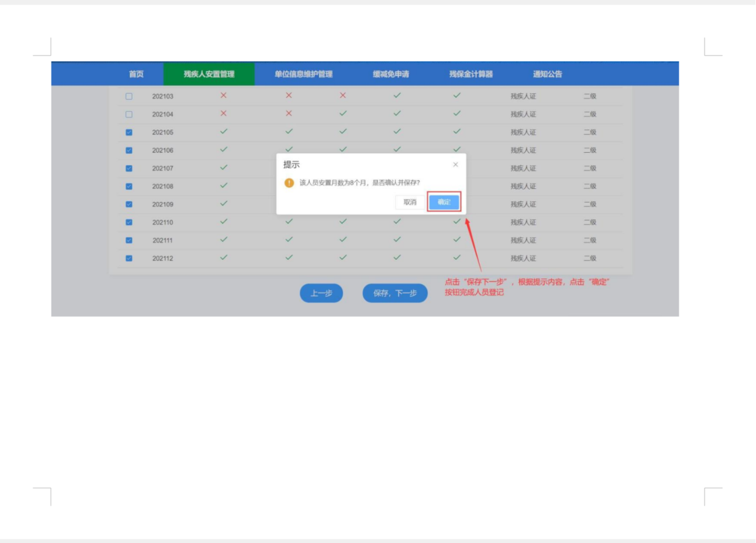Confirm the prompt with 确定 button
756x543 pixels.
point(444,202)
